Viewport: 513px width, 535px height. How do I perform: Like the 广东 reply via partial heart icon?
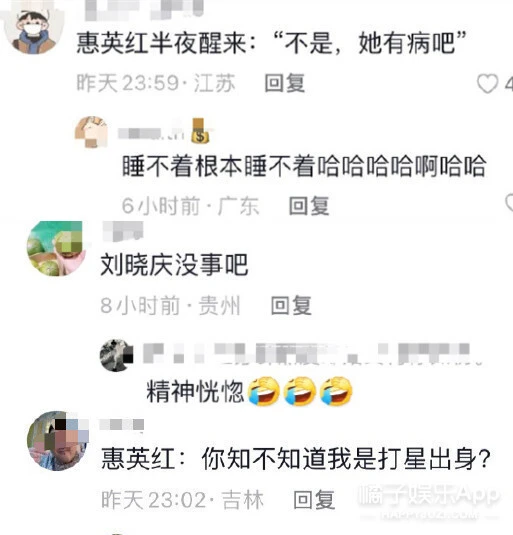(509, 203)
